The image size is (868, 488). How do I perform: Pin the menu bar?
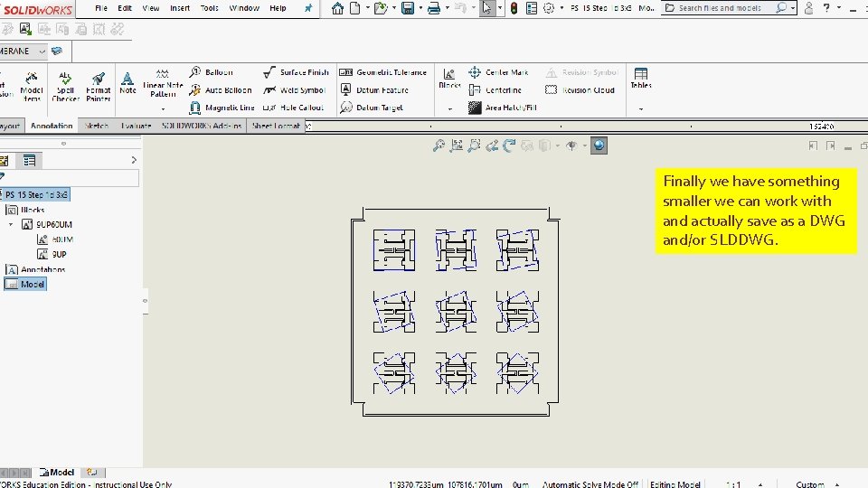coord(308,8)
